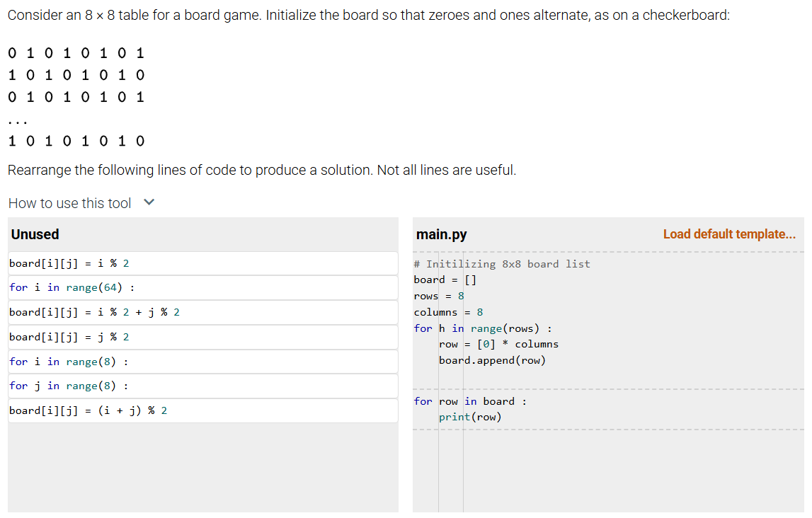Open the 'How to use this tool' help text
The height and width of the screenshot is (518, 812).
click(x=70, y=203)
